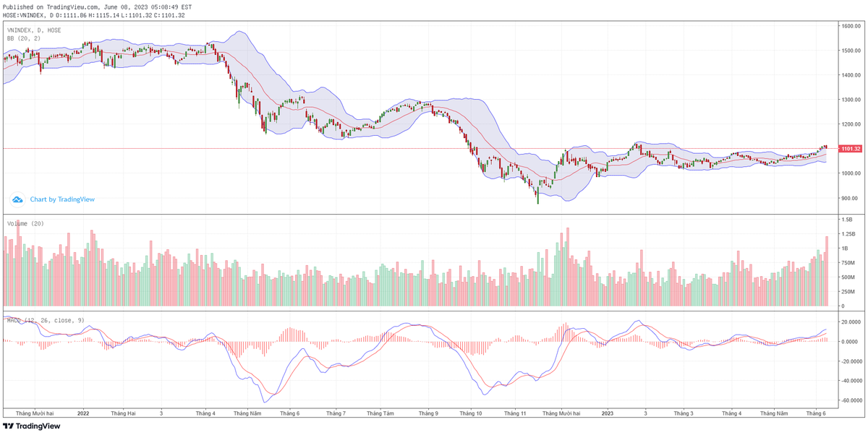Select the MACD (12, 26, close, 9) label
The width and height of the screenshot is (868, 435).
click(45, 320)
